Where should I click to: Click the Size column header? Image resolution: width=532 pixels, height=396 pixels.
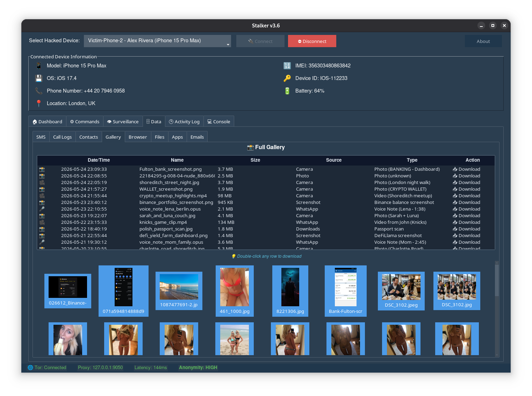[255, 160]
